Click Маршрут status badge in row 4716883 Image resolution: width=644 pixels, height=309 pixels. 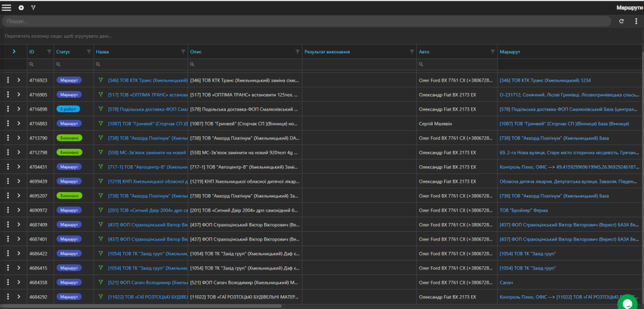69,124
